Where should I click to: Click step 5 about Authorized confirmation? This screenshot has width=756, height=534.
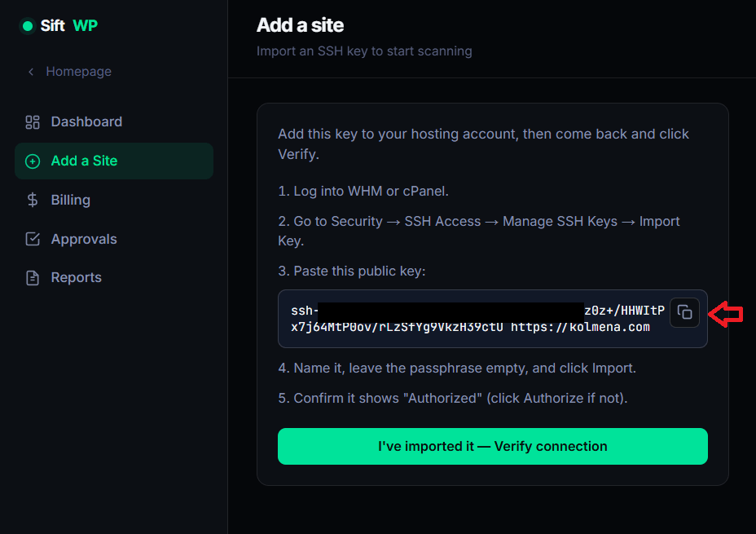coord(453,398)
